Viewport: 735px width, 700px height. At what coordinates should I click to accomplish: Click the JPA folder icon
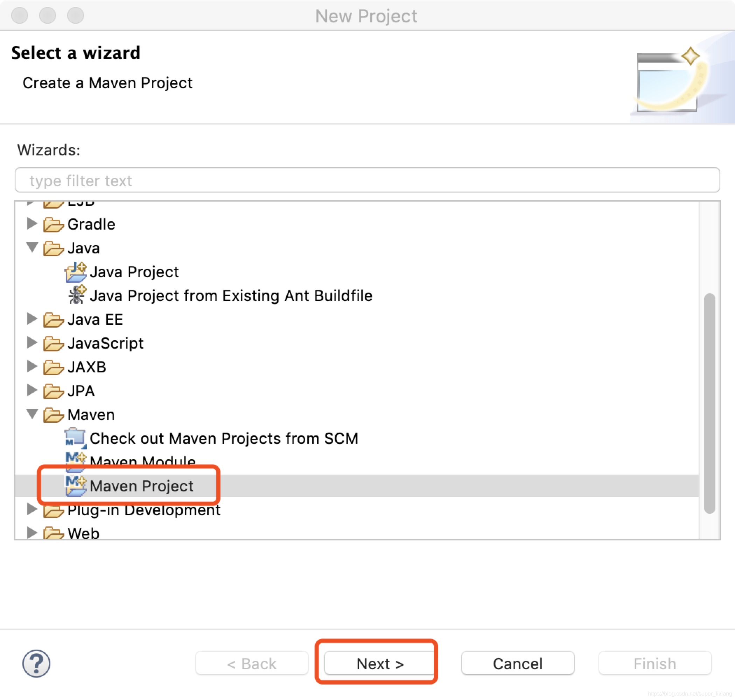point(53,391)
